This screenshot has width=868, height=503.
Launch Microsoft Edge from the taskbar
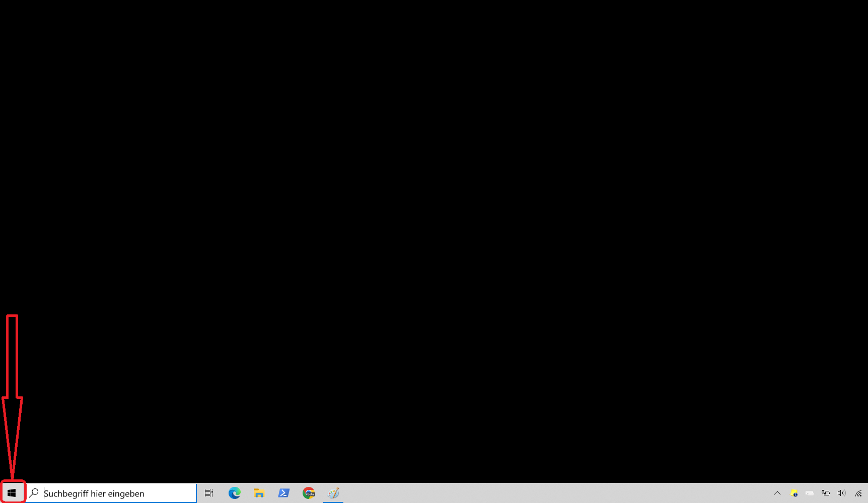(x=235, y=493)
